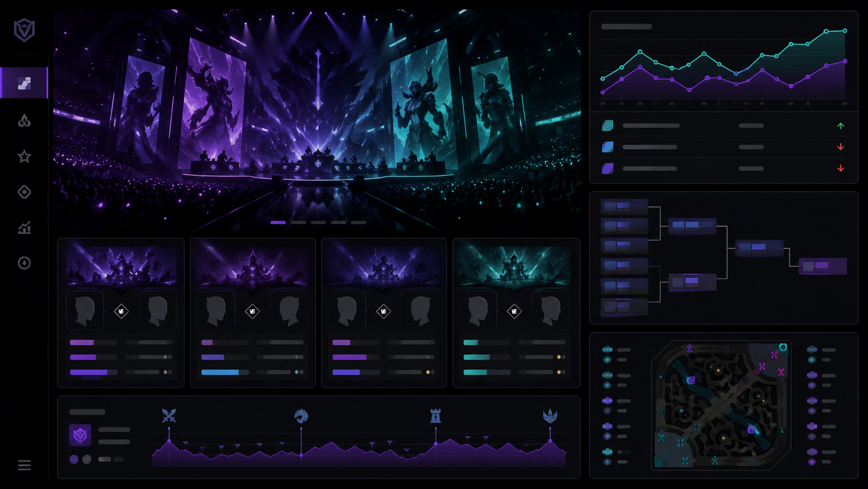Select purple champion marker in lower minimap river
This screenshot has width=868, height=489.
tap(752, 430)
